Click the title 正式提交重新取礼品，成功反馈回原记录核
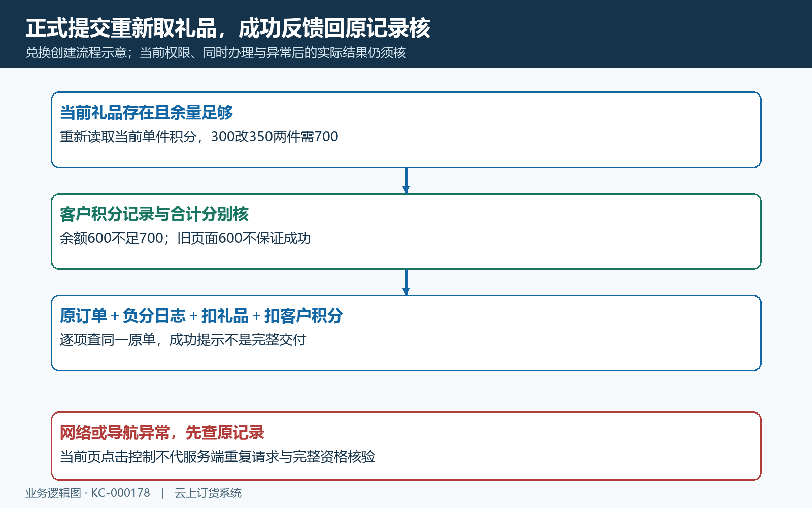812x508 pixels. pos(228,28)
